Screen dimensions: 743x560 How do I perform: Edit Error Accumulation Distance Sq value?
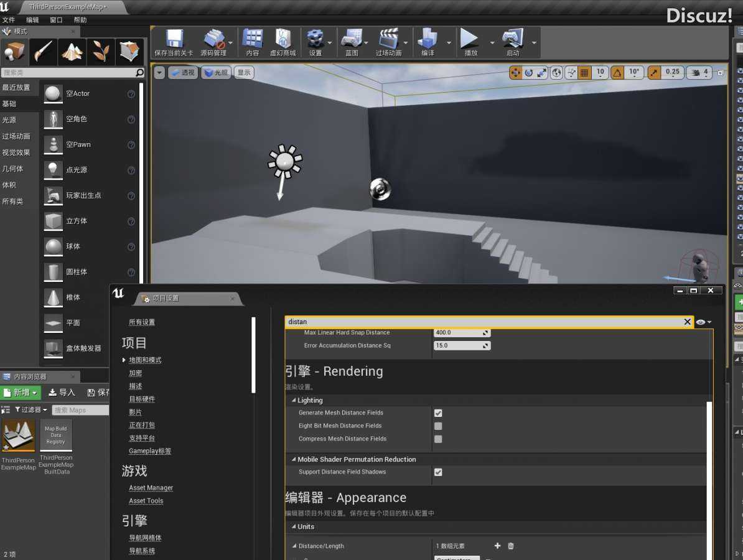[462, 345]
